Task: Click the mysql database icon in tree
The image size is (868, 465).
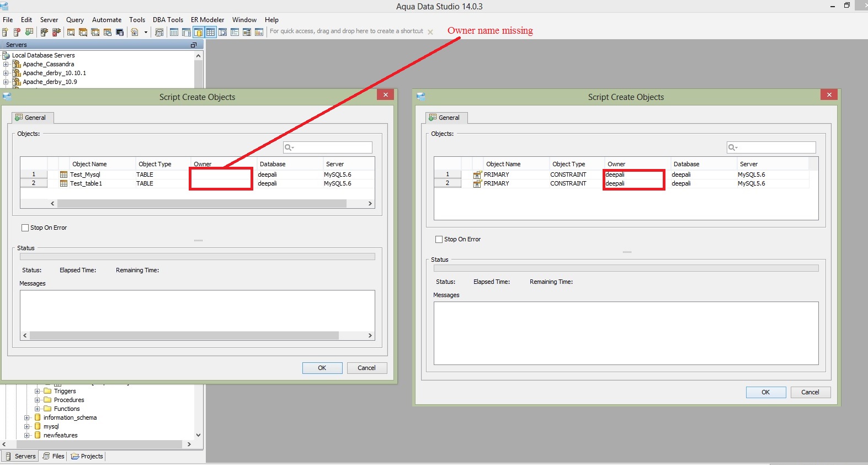Action: pos(38,426)
